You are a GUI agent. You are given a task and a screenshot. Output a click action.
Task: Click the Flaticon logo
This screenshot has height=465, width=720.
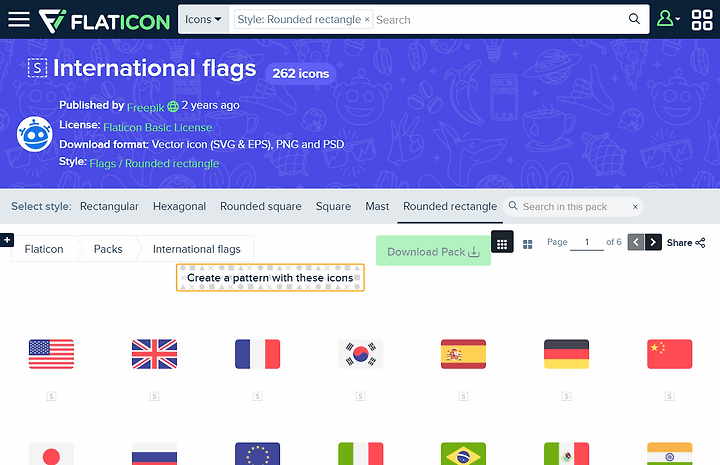coord(104,21)
